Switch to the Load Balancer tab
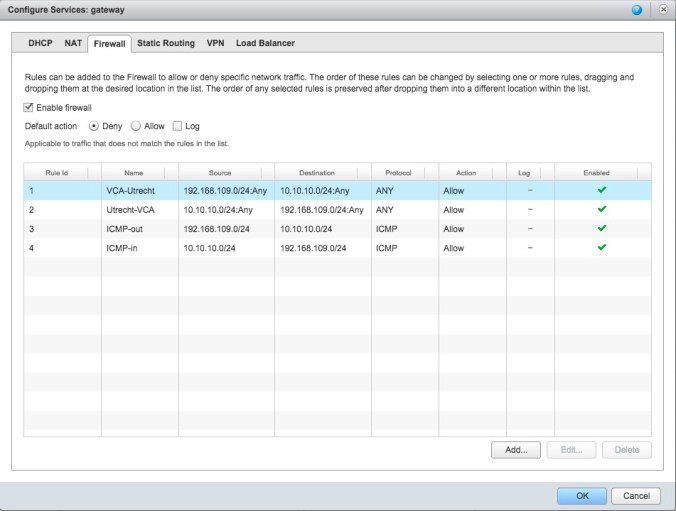Screen dimensions: 676x511 (x=265, y=43)
